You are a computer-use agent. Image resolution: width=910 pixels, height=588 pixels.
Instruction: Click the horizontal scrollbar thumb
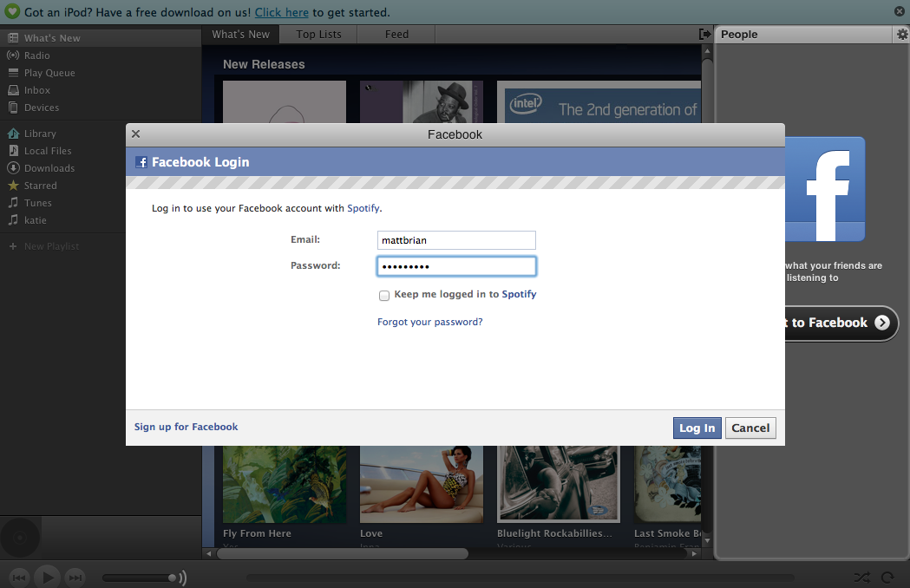[x=343, y=554]
